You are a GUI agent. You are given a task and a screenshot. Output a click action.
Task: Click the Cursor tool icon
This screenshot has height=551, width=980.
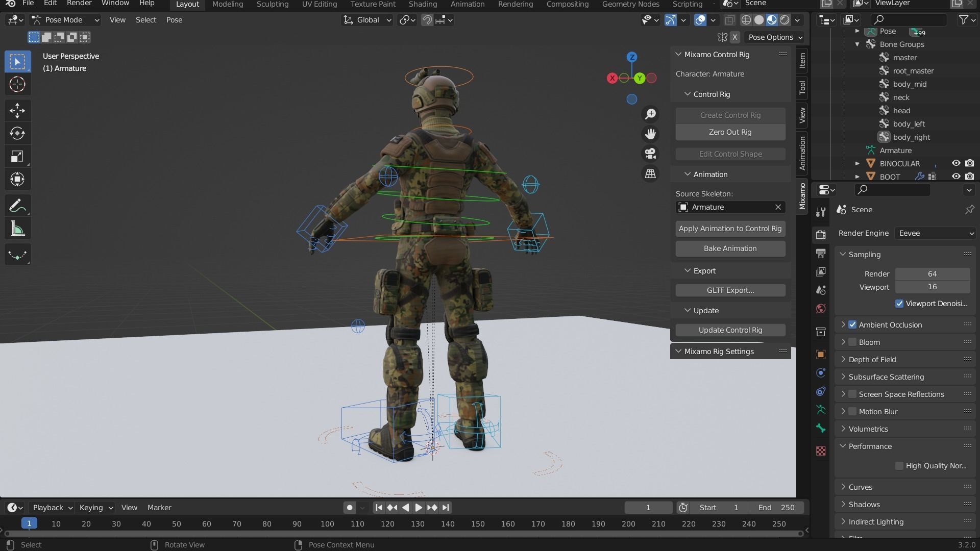click(17, 84)
